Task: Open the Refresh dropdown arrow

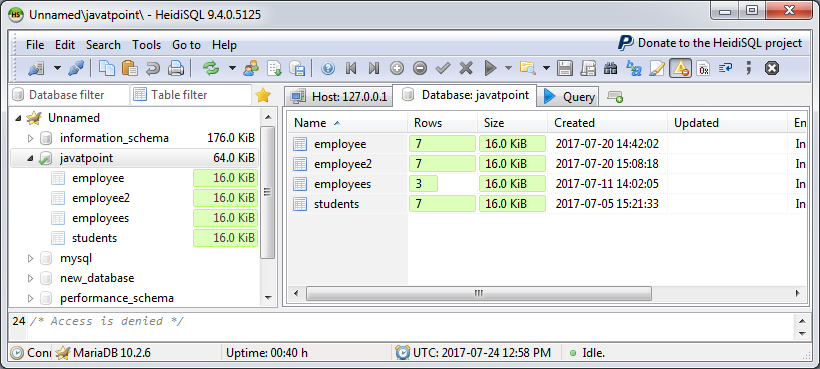Action: [x=232, y=68]
